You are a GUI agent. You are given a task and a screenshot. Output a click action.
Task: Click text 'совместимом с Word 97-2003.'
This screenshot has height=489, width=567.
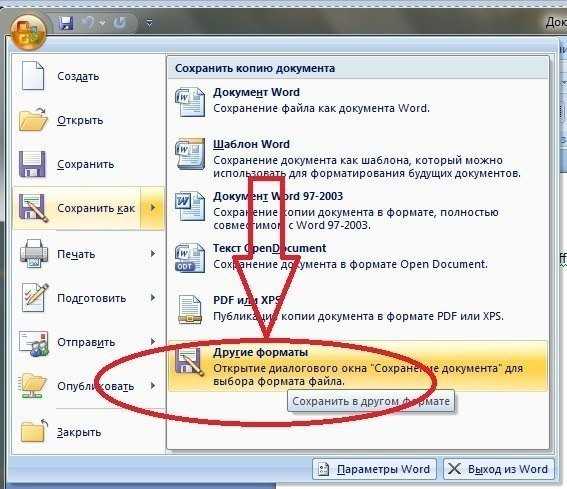(292, 225)
